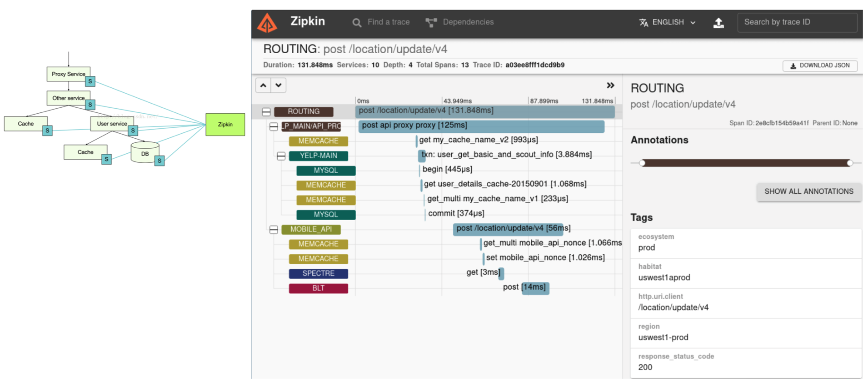Select the BLT service label

point(319,288)
